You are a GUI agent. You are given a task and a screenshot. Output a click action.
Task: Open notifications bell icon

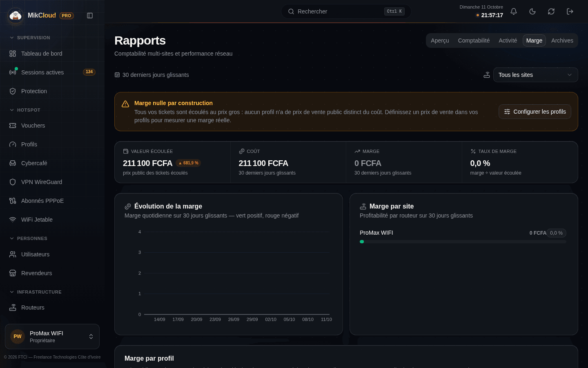[514, 11]
